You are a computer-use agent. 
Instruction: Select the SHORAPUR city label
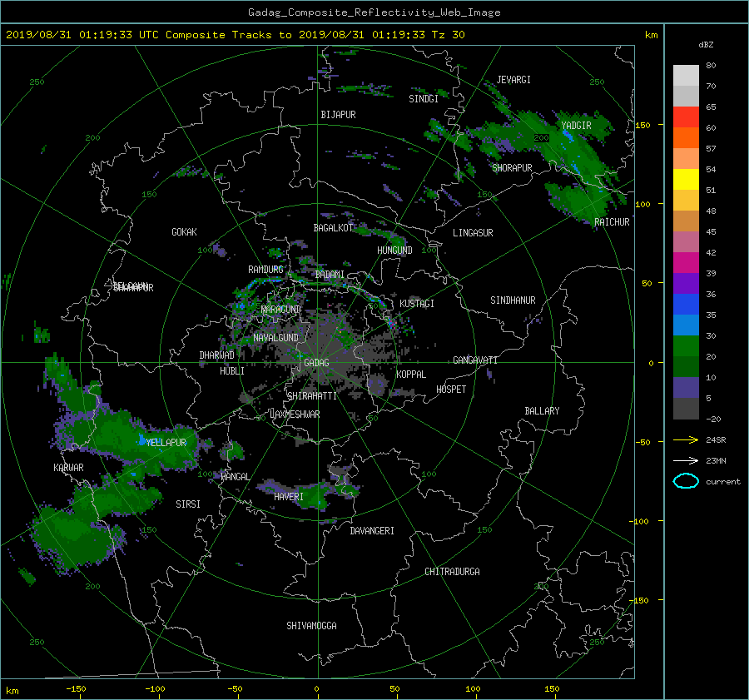[512, 167]
